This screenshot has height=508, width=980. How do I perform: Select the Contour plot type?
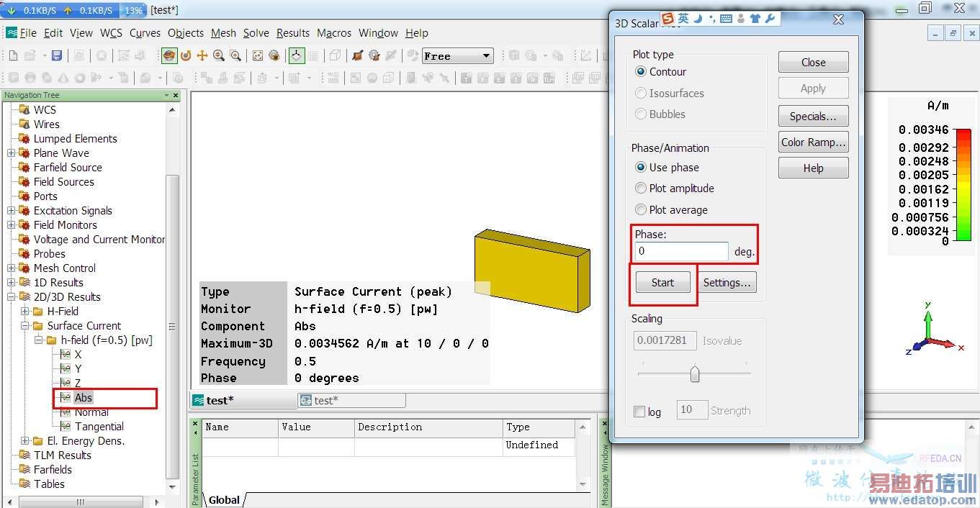coord(641,72)
